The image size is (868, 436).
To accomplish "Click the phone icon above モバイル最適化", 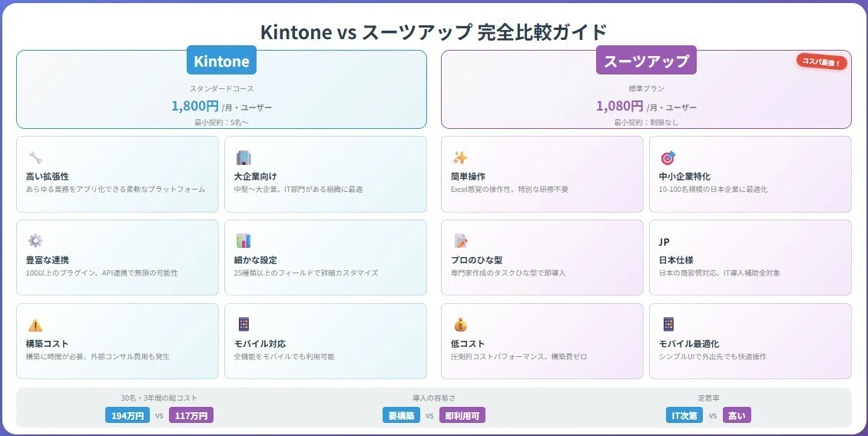I will (x=668, y=324).
